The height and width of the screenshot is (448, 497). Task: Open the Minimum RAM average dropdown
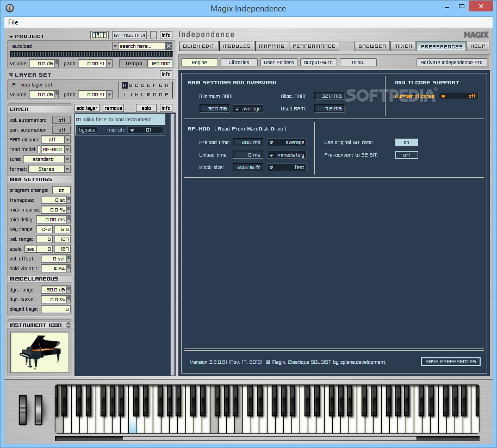click(248, 109)
